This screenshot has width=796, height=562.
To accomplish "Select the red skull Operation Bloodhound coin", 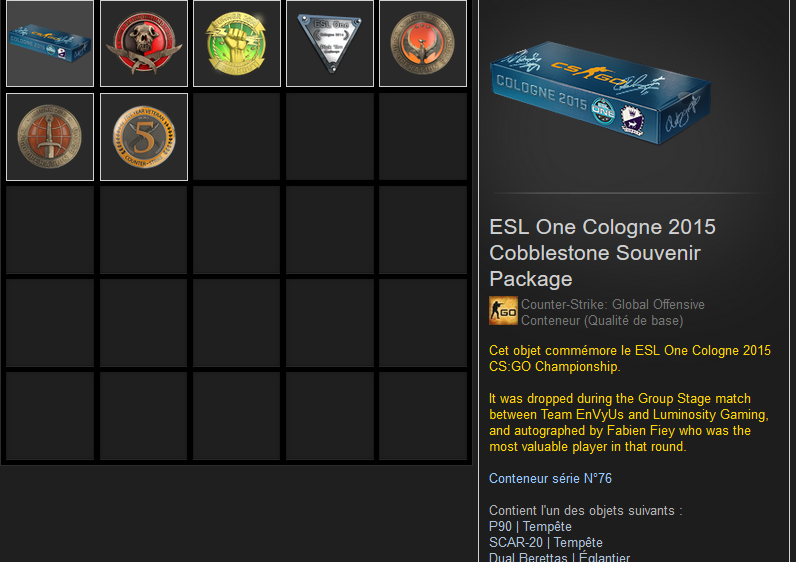I will coord(144,44).
